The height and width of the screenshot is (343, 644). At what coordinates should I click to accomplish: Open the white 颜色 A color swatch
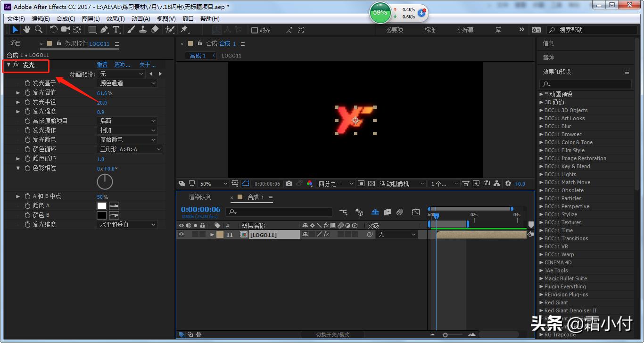click(x=102, y=206)
